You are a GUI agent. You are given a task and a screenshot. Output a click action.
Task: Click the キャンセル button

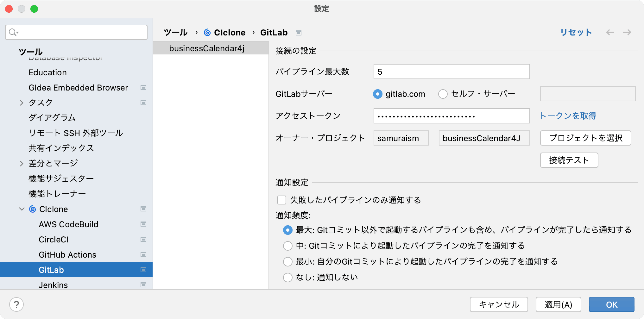click(499, 304)
